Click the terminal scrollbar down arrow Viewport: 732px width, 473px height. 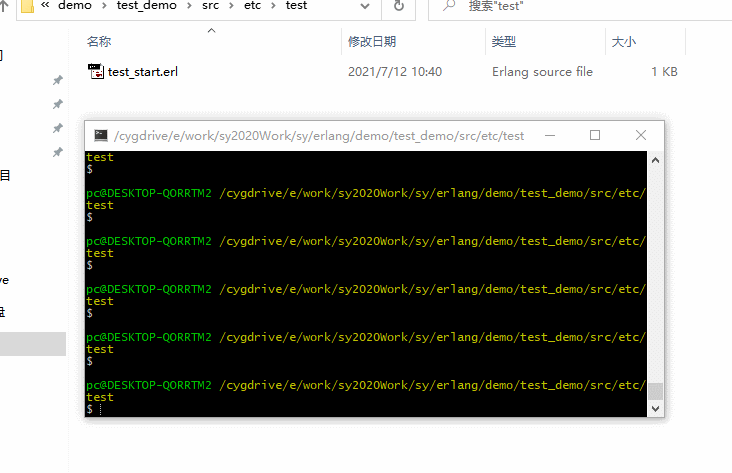[x=655, y=409]
